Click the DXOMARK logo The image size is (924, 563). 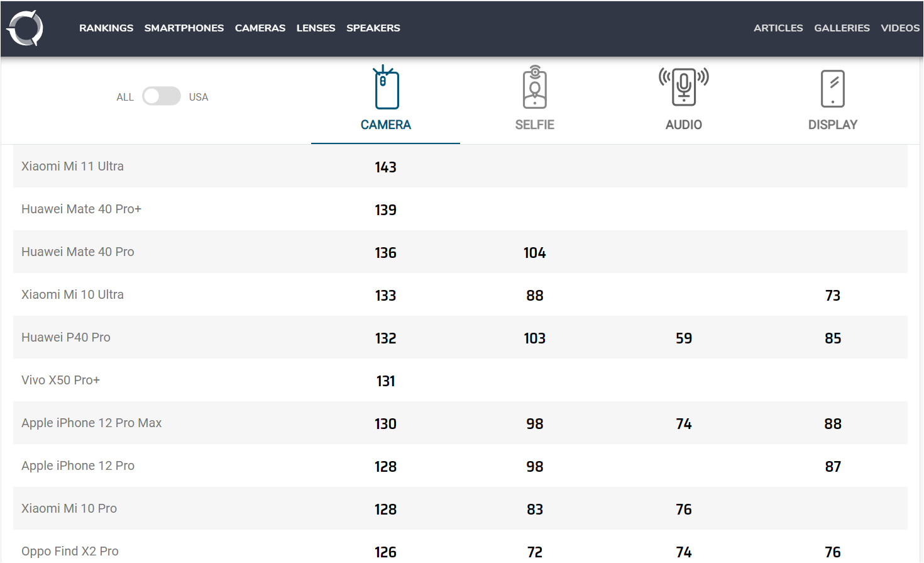(24, 28)
